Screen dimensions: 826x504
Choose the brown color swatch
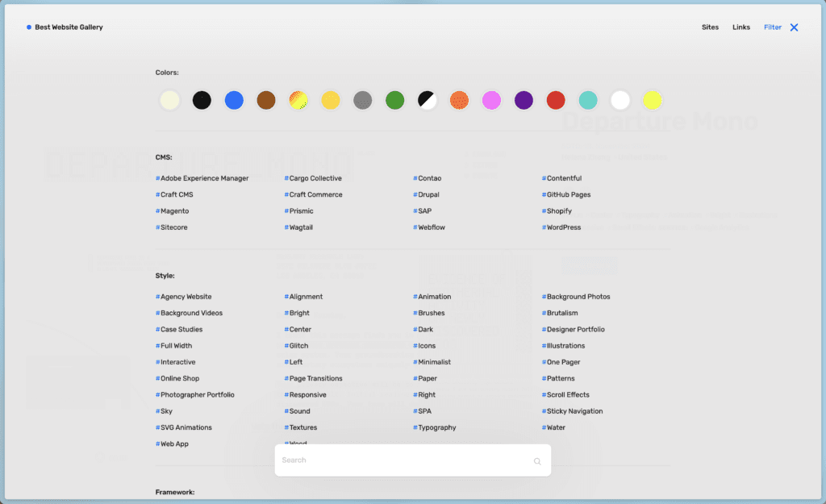tap(266, 101)
